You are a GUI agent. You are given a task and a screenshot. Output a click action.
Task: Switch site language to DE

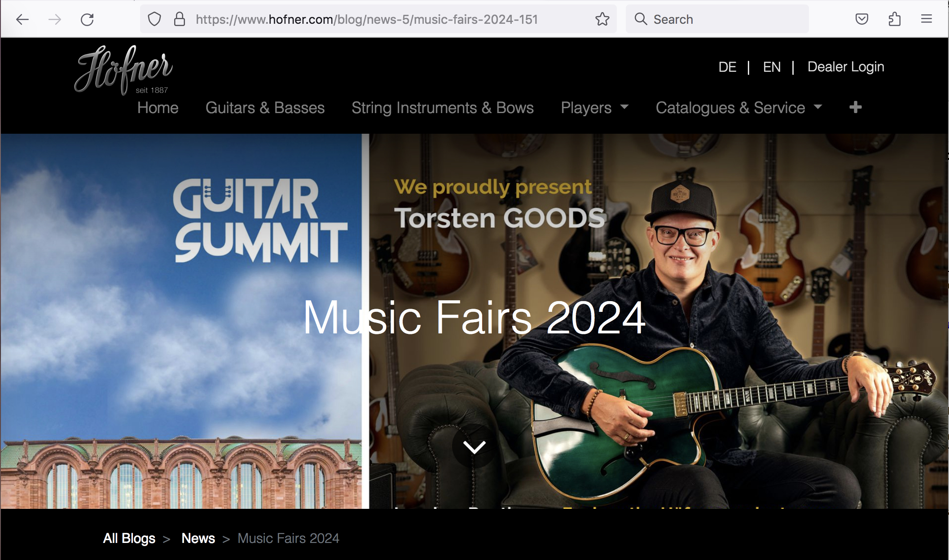727,67
